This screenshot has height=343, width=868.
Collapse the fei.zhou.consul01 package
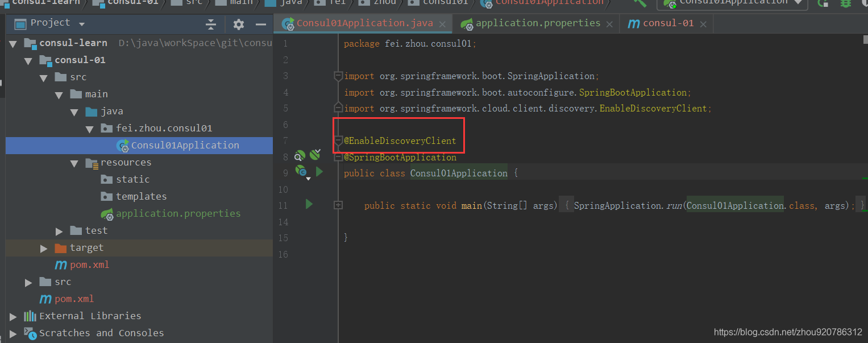pyautogui.click(x=90, y=129)
